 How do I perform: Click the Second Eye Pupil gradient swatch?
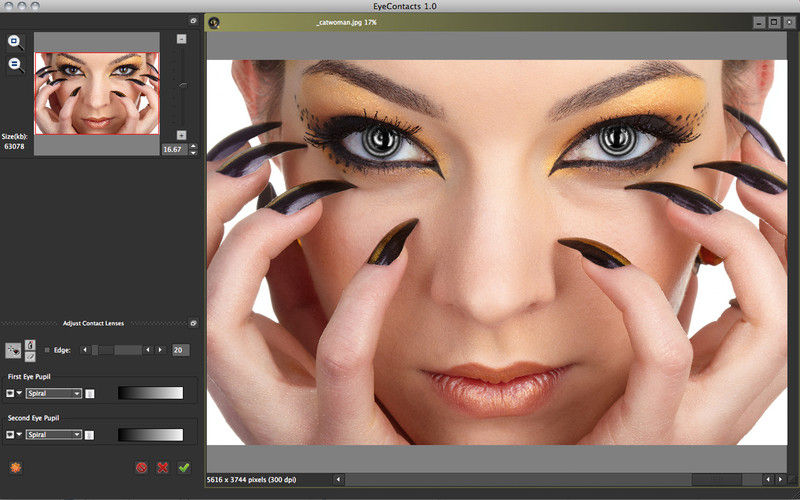(x=151, y=435)
